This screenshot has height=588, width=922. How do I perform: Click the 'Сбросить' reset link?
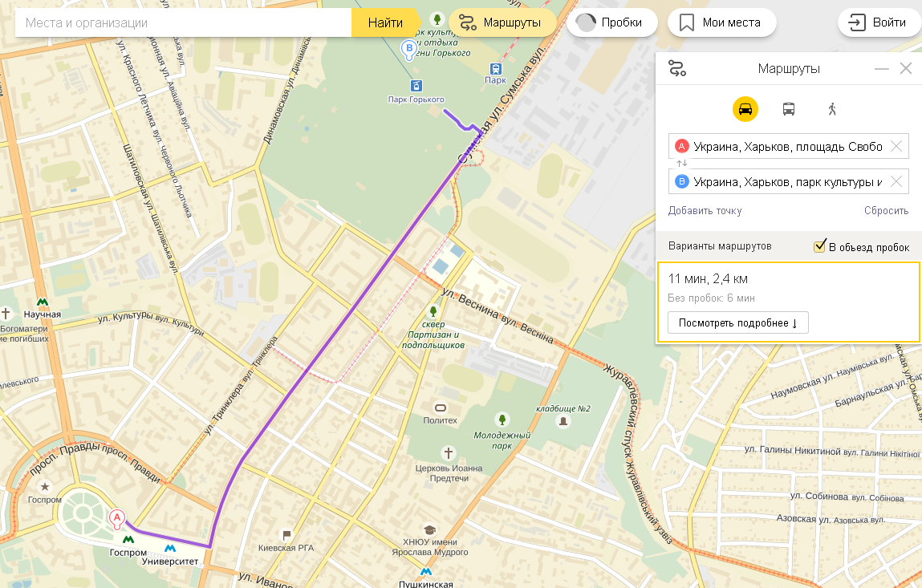[886, 210]
